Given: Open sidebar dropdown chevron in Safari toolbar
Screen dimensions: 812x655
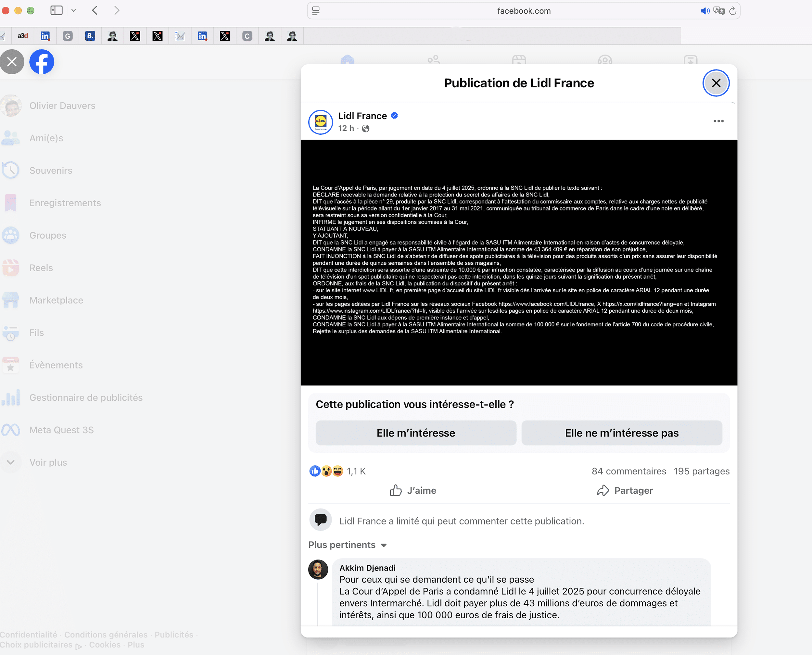Looking at the screenshot, I should click(74, 11).
